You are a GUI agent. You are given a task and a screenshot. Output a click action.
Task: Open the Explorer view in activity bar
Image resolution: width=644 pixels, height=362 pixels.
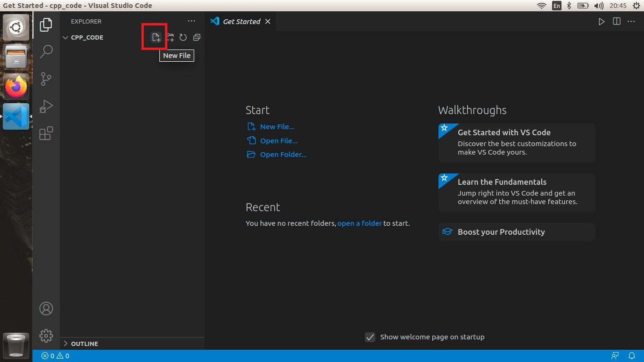coord(46,25)
